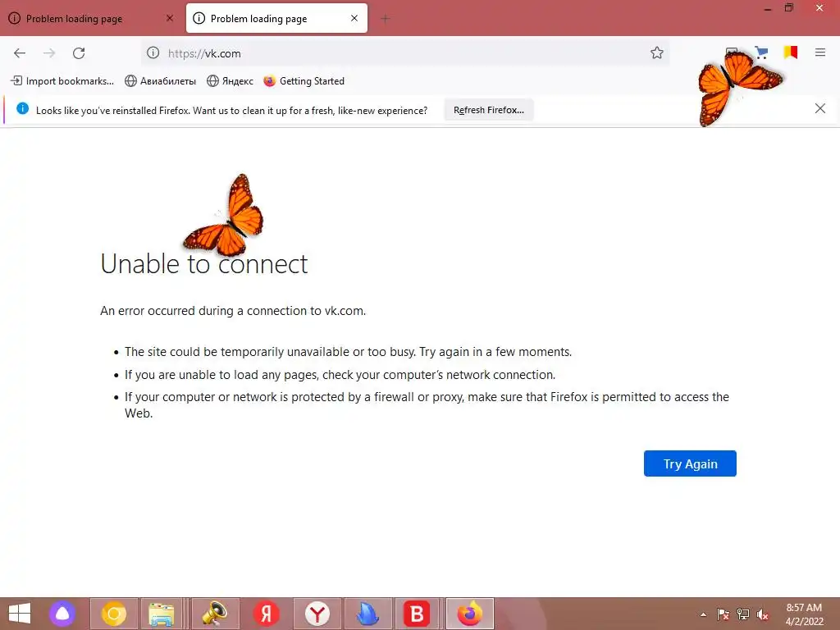Viewport: 840px width, 630px height.
Task: Dismiss the reinstalled Firefox notification bar
Action: (x=820, y=109)
